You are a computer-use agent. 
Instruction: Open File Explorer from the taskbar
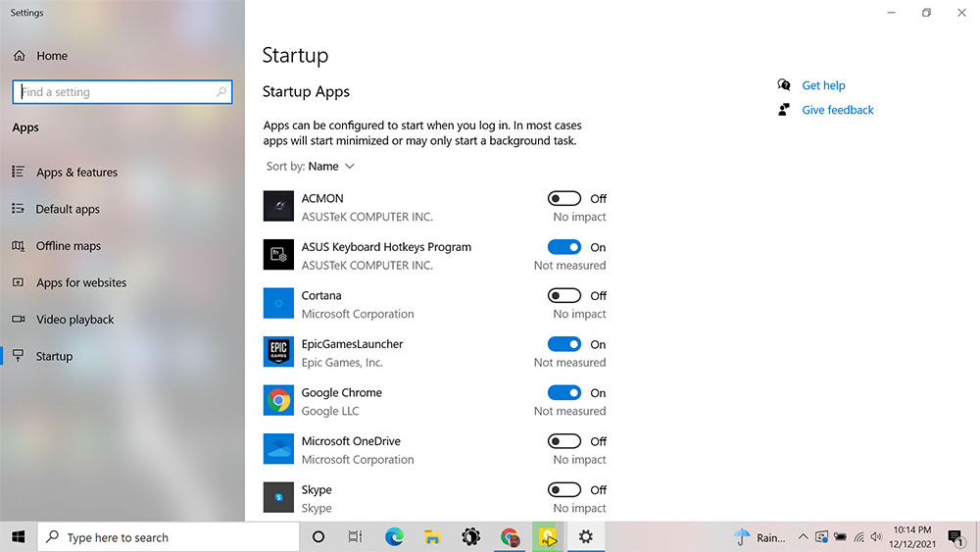tap(432, 537)
